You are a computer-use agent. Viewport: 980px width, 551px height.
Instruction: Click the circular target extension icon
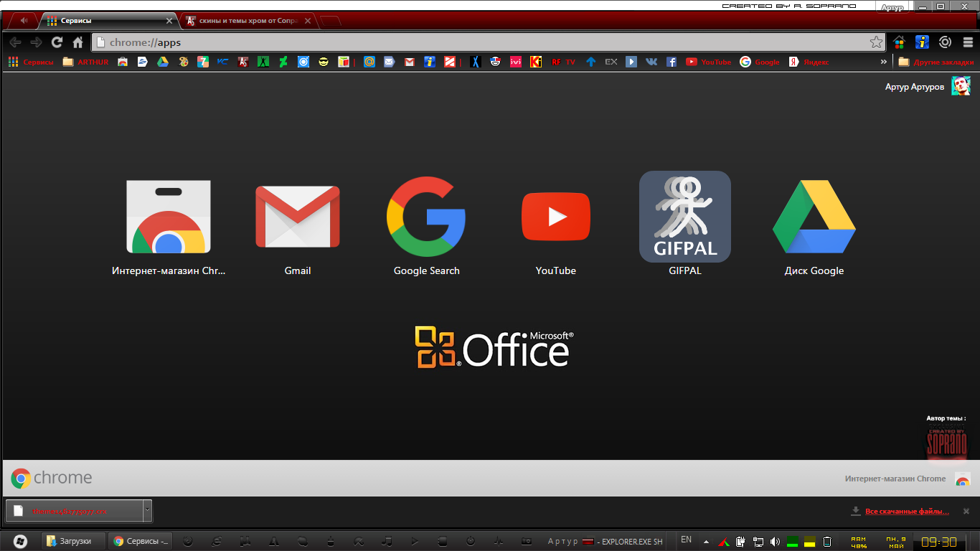click(946, 42)
